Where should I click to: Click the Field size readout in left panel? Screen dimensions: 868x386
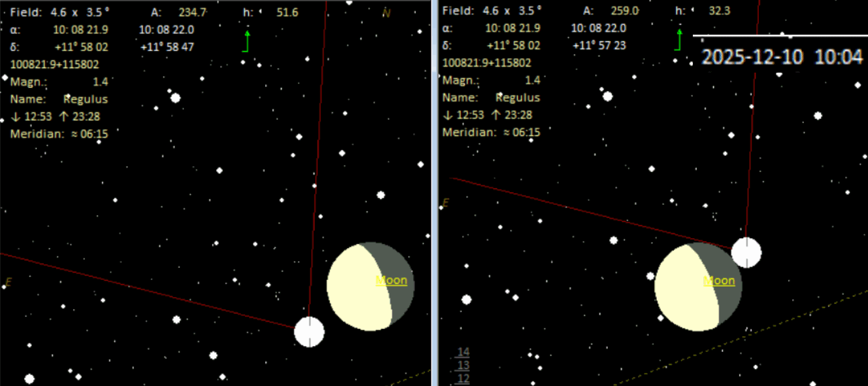59,12
